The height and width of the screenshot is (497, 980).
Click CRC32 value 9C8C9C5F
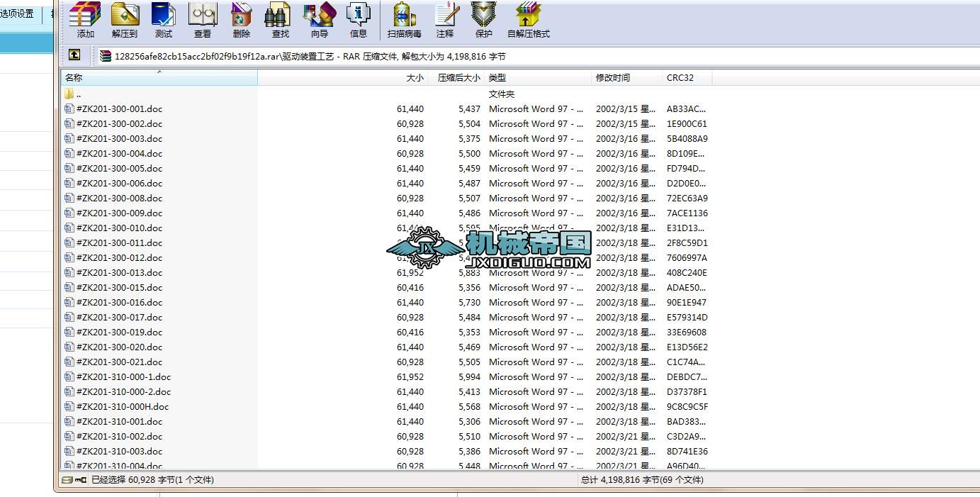pyautogui.click(x=687, y=406)
